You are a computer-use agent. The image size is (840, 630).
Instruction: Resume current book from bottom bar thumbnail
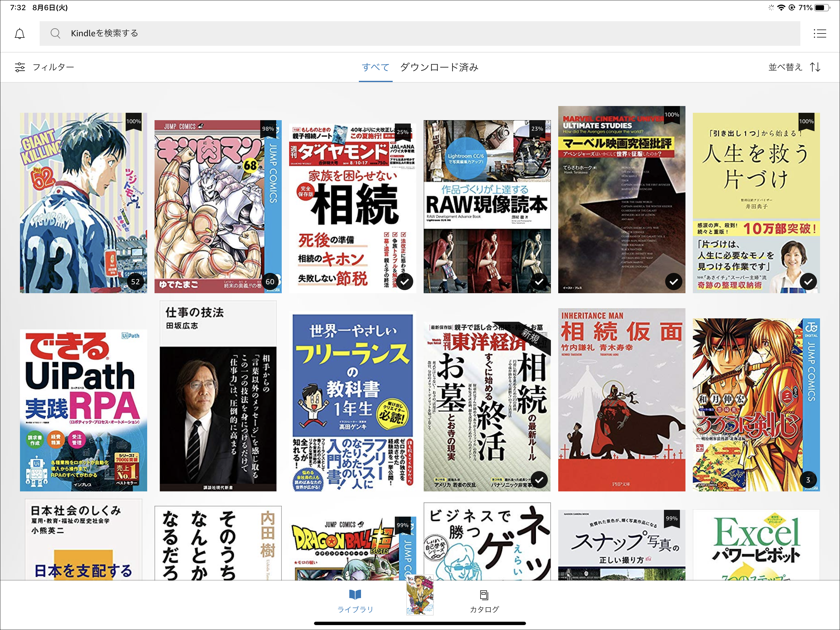pos(420,595)
